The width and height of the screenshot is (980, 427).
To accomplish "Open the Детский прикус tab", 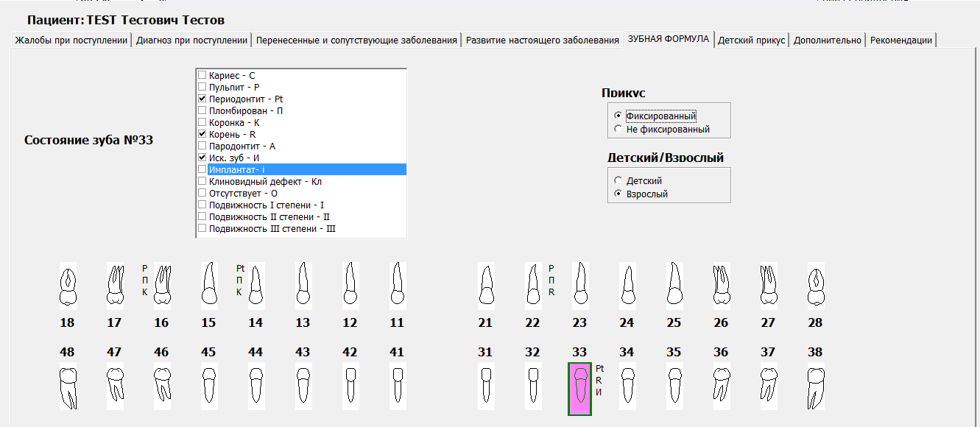I will (751, 40).
